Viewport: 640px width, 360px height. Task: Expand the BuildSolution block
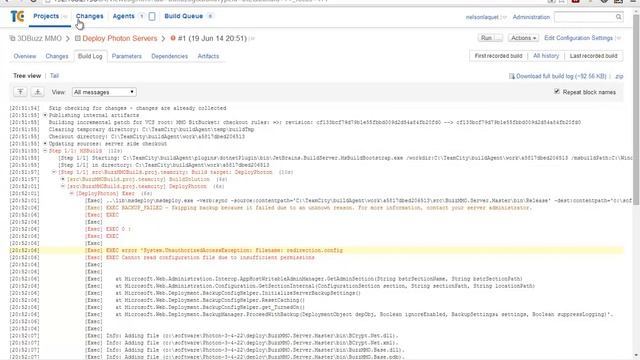click(x=63, y=179)
